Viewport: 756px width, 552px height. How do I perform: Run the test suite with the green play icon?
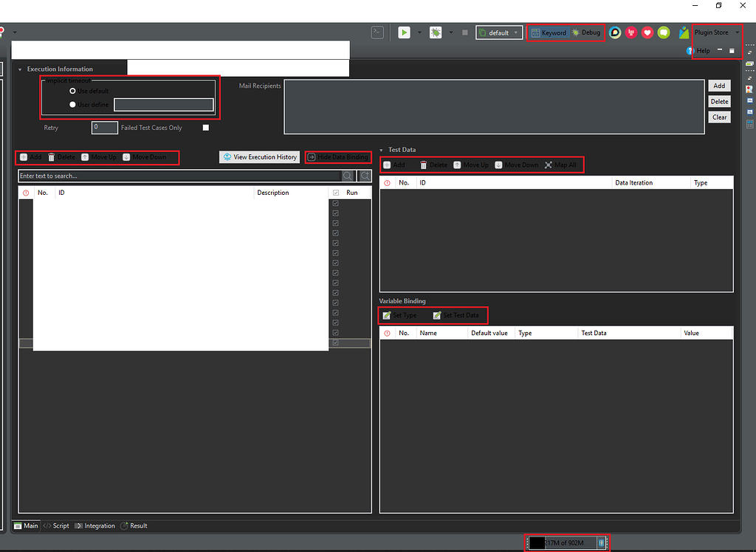(403, 32)
